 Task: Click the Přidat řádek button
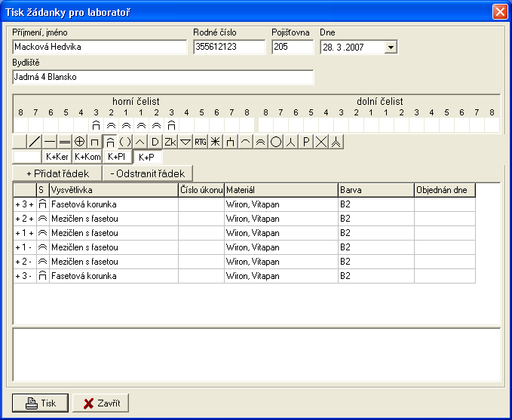(x=57, y=173)
